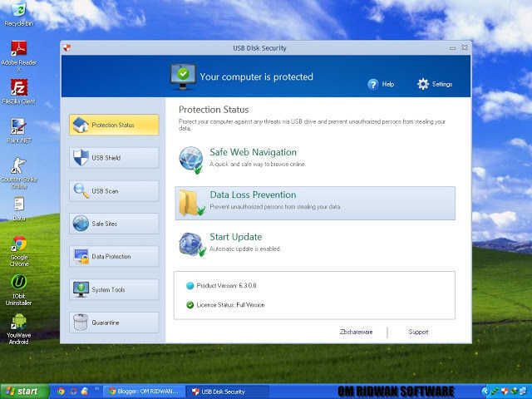Image resolution: width=532 pixels, height=399 pixels.
Task: Open the Safe Web Navigation heading
Action: (253, 152)
